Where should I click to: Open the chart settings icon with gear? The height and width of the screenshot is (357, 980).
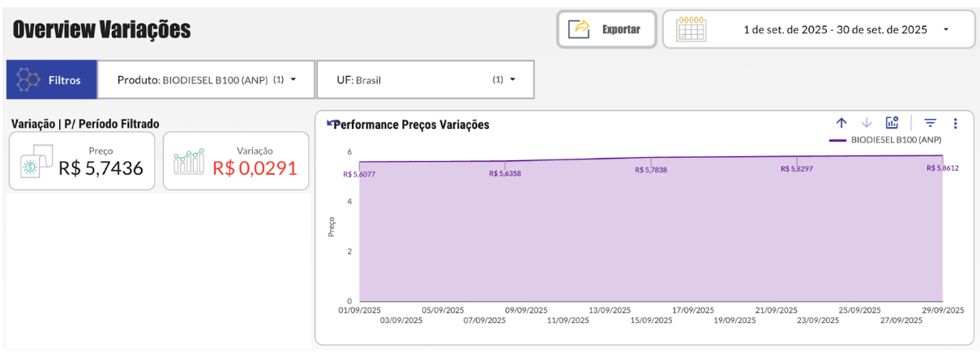[892, 123]
